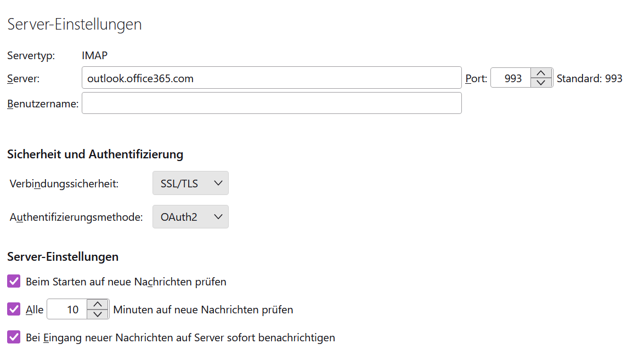Click the IMAP server type value

point(94,55)
